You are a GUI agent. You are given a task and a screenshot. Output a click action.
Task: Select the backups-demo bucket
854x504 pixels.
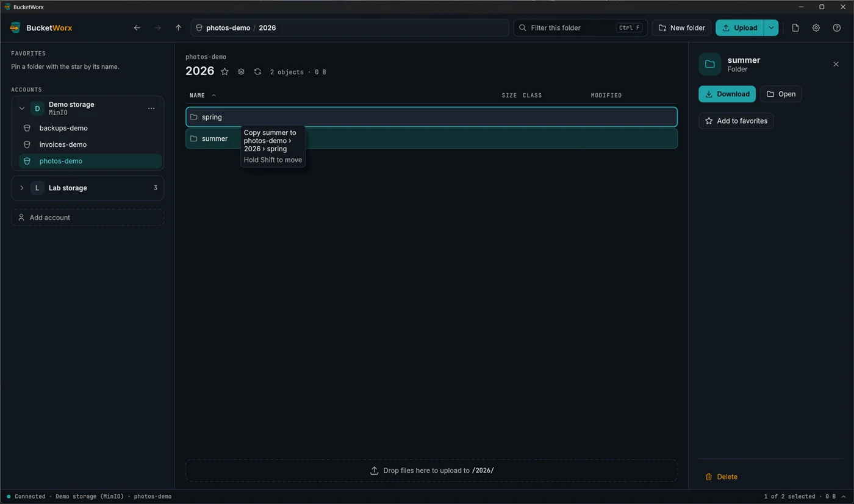tap(91, 128)
